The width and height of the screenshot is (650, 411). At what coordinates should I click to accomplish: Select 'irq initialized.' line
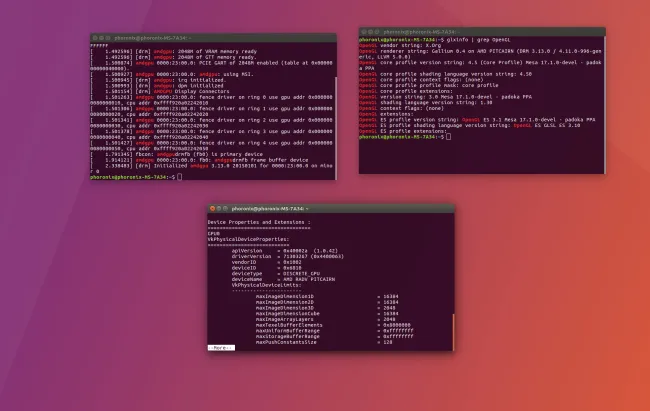[x=158, y=80]
